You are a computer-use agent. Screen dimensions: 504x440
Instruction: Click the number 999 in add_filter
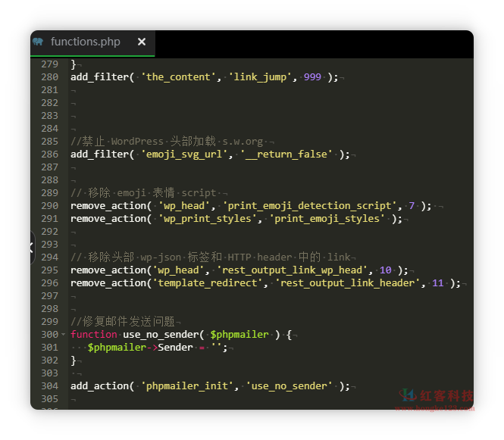(x=312, y=77)
